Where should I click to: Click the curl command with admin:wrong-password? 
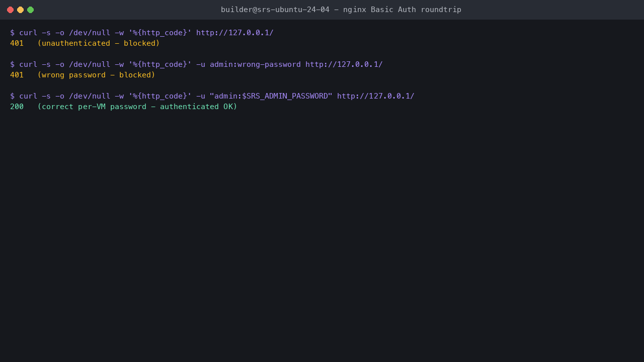click(x=196, y=64)
